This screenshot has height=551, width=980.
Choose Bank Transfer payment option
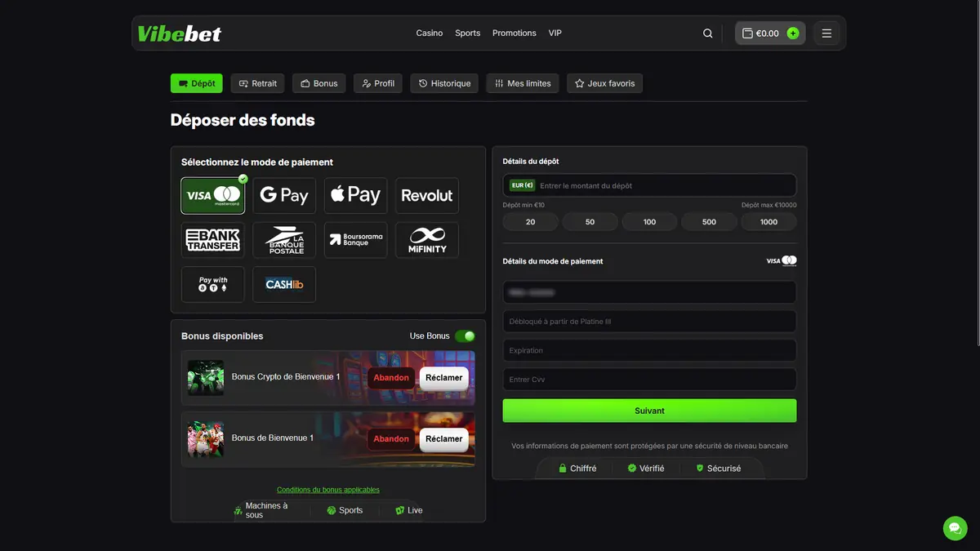point(212,240)
